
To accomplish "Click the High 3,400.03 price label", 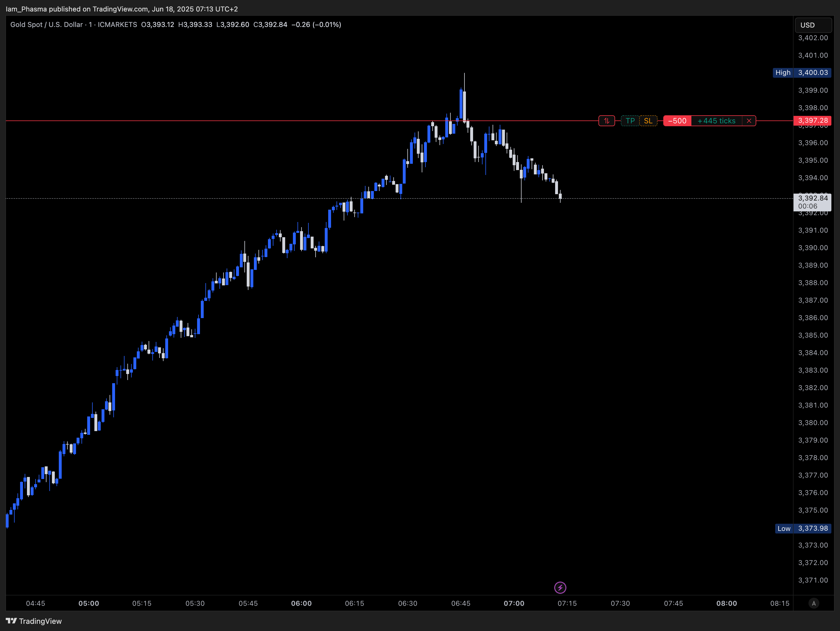I will click(802, 73).
